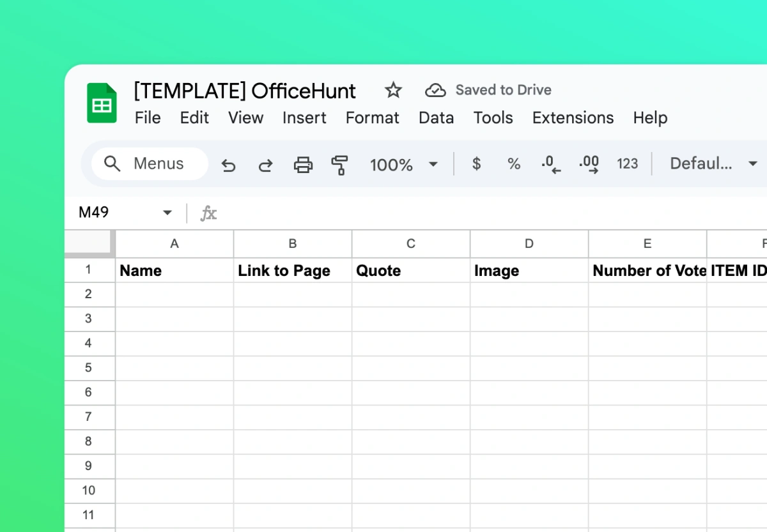Open the Insert menu

(304, 118)
